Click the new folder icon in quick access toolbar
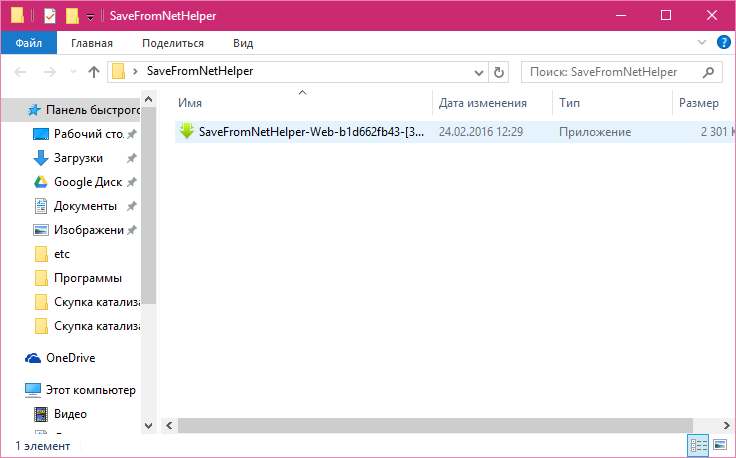 tap(72, 16)
